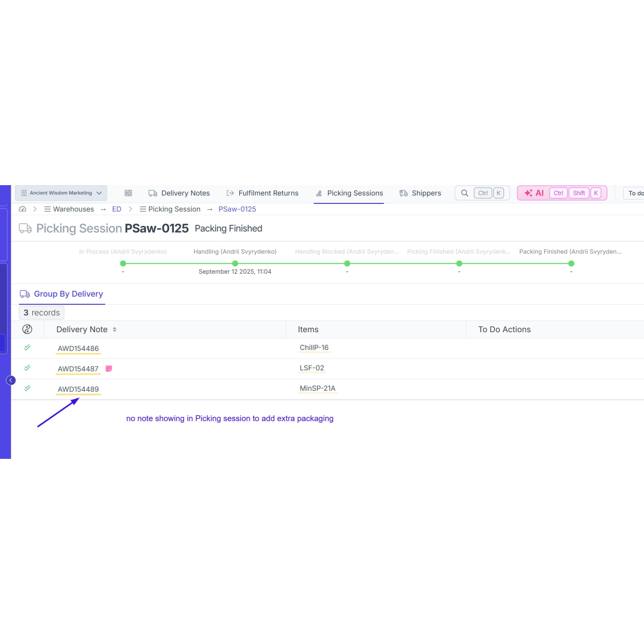Click the yin-yang icon in table header
The height and width of the screenshot is (644, 644).
click(27, 330)
